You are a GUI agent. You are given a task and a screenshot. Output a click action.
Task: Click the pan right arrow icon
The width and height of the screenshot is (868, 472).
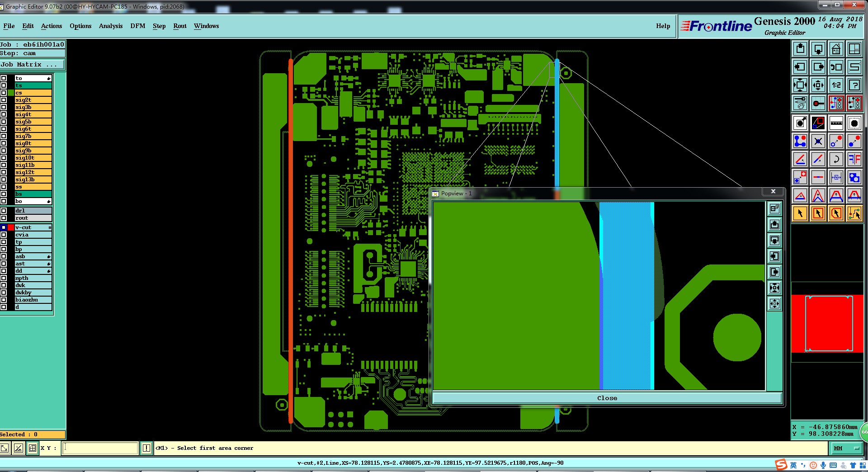818,67
